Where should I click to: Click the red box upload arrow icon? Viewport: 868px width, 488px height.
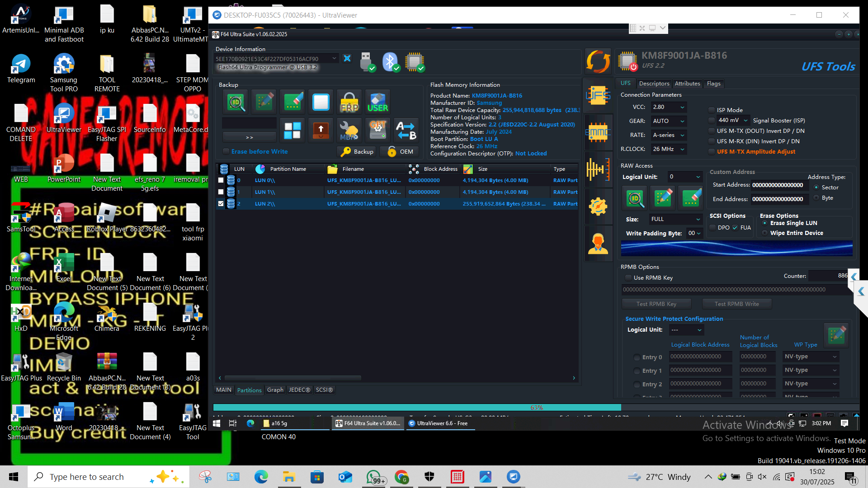tap(321, 130)
